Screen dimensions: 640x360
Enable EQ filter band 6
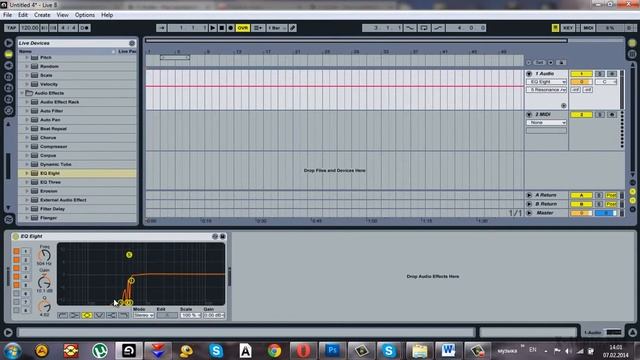[16, 293]
